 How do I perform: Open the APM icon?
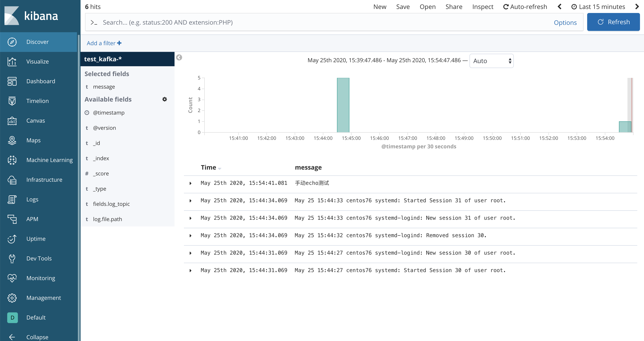point(12,219)
